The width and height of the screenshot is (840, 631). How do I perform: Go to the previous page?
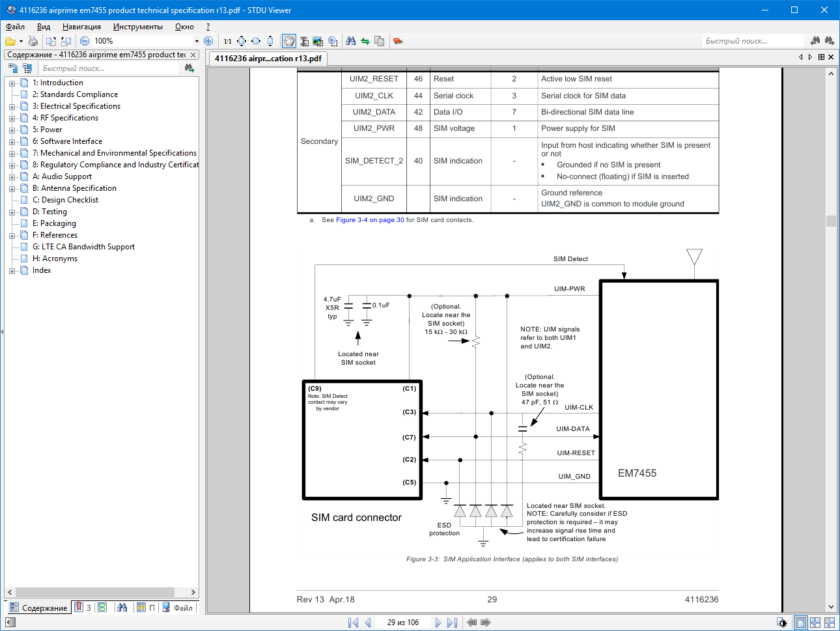coord(368,623)
